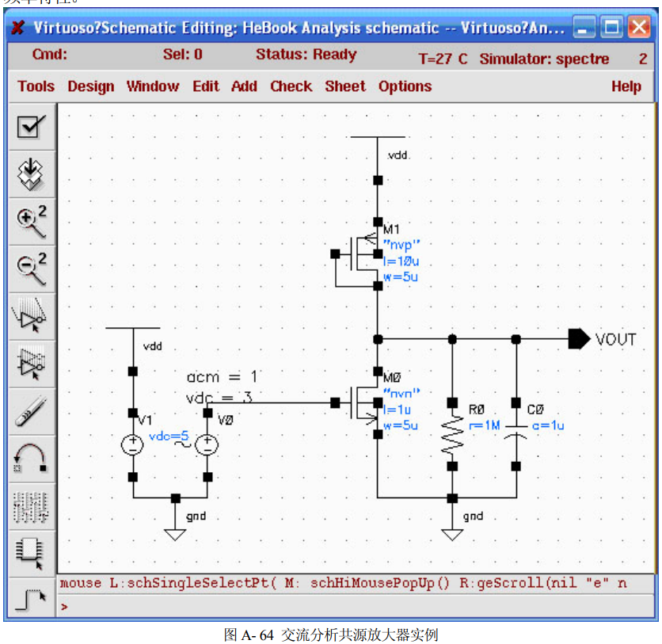
Task: Select the VOUT output pin symbol
Action: pos(577,339)
